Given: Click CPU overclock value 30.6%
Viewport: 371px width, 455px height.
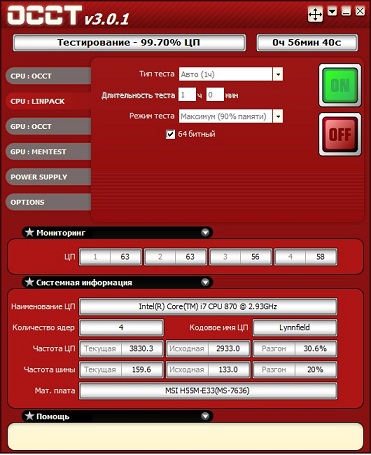Looking at the screenshot, I should (315, 349).
